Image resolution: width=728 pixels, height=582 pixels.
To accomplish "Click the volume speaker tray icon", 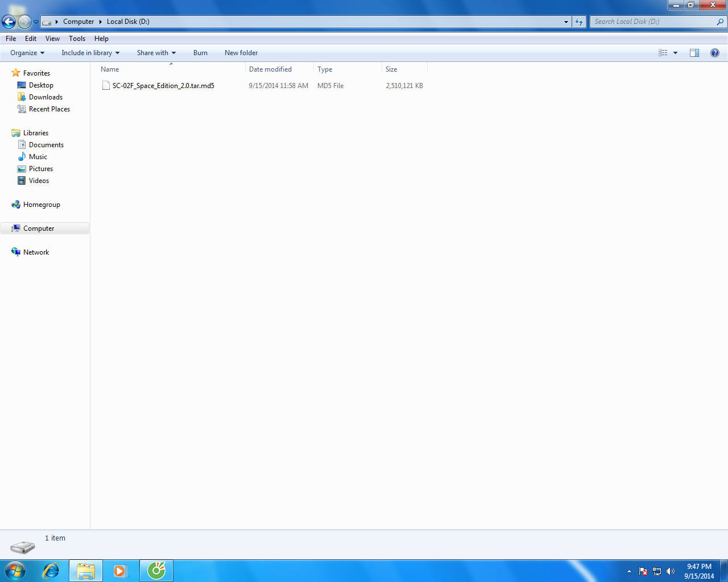I will pyautogui.click(x=671, y=571).
